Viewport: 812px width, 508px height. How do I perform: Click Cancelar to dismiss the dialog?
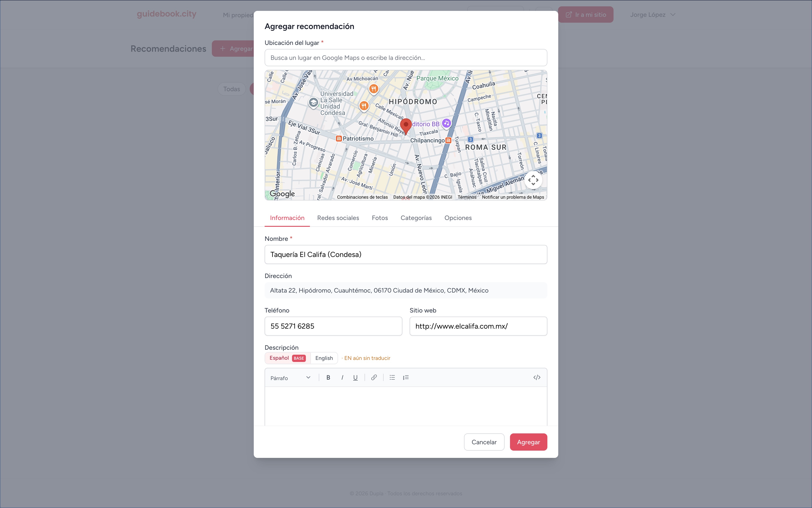click(x=484, y=442)
